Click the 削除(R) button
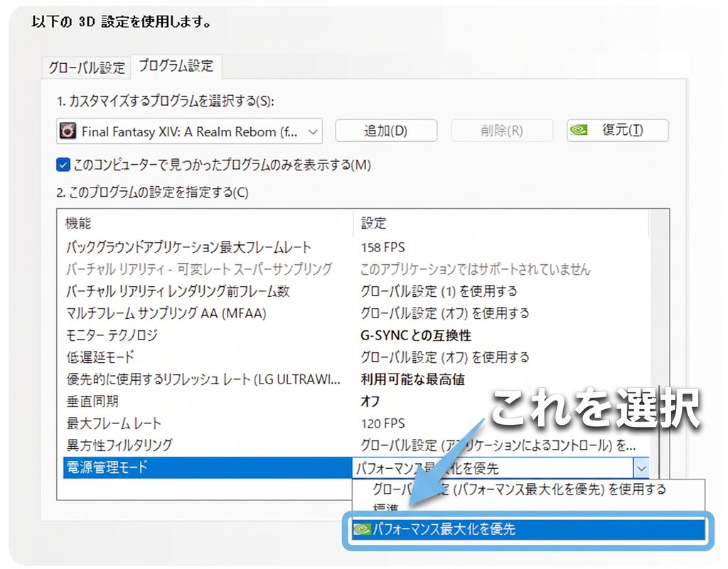Image resolution: width=728 pixels, height=569 pixels. coord(501,130)
